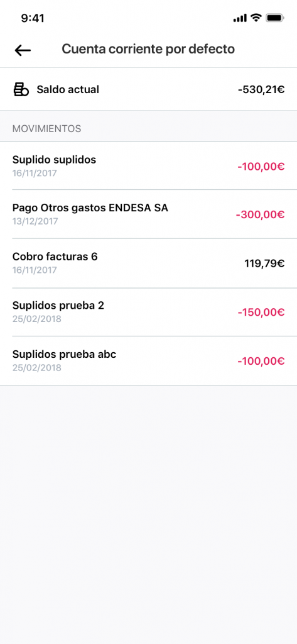Open the Suplido suplidos movement

pyautogui.click(x=148, y=166)
